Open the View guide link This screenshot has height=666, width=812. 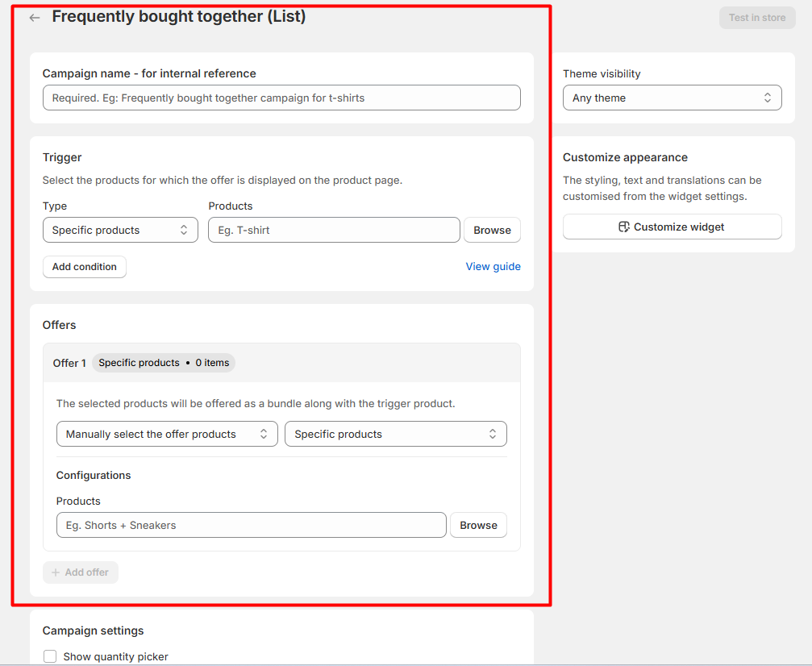pos(493,266)
